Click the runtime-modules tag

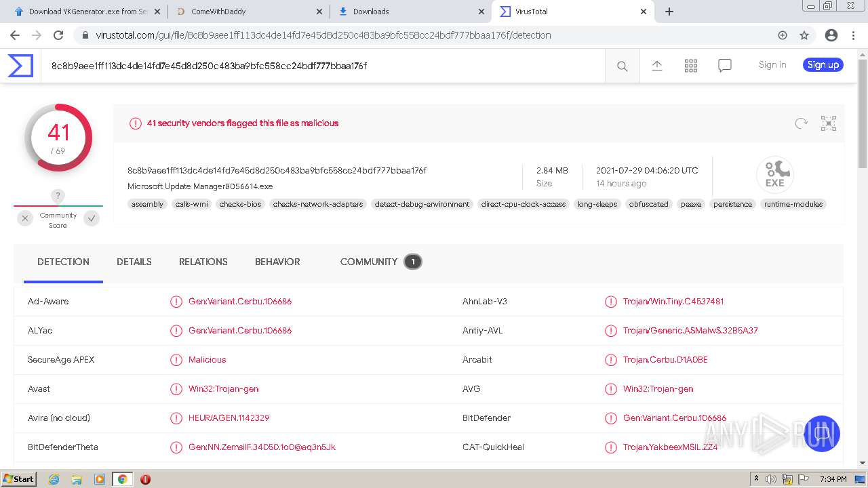793,204
